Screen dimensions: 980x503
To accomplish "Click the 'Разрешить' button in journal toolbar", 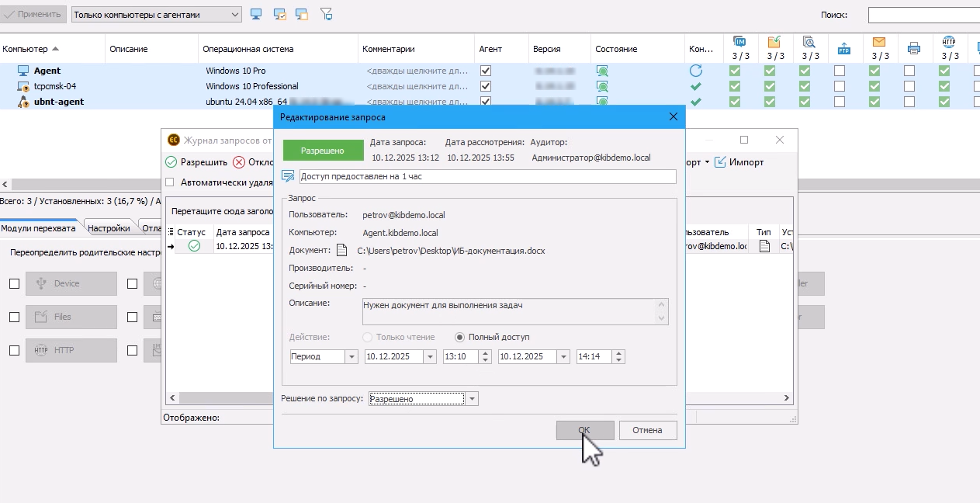I will (196, 162).
